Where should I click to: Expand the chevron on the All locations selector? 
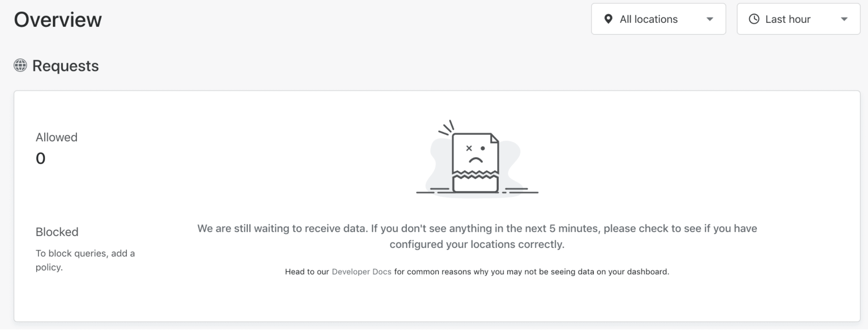click(709, 19)
